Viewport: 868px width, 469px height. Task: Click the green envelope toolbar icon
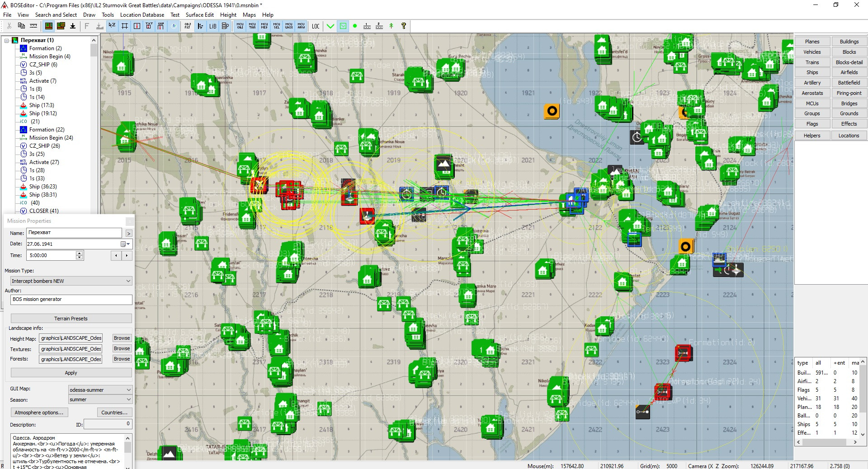coord(343,26)
